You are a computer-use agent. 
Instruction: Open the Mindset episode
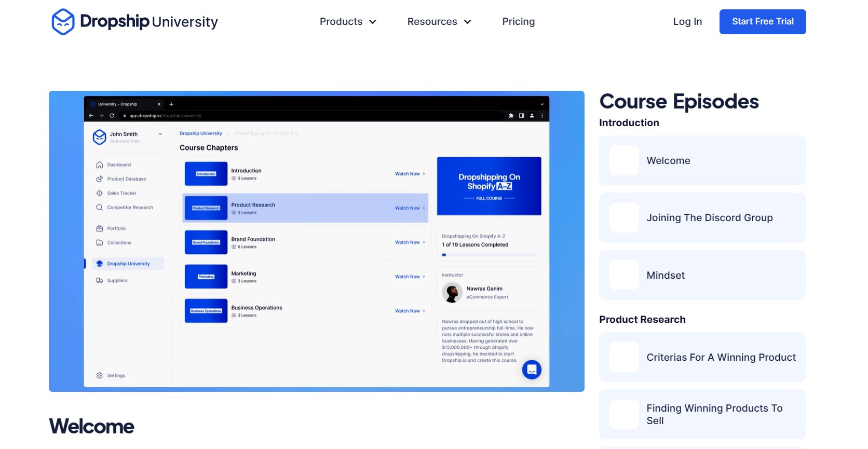[702, 275]
